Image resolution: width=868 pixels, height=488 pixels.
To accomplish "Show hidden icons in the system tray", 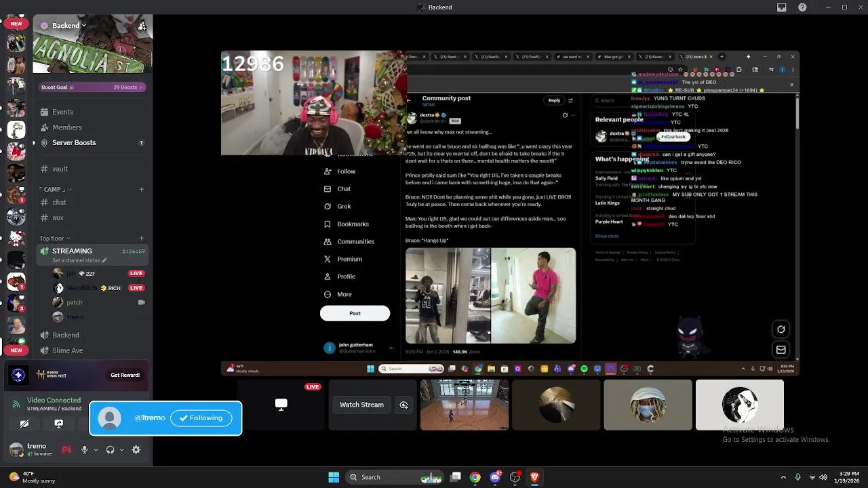I will pyautogui.click(x=783, y=477).
